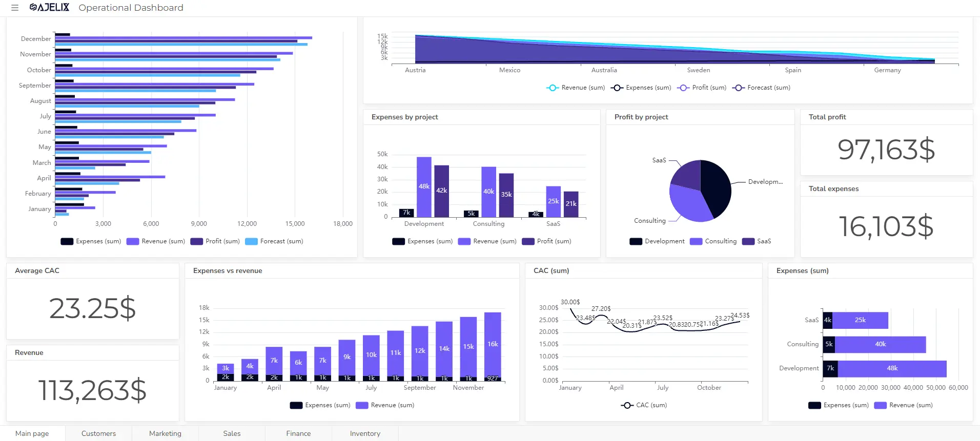Screen dimensions: 980x441
Task: Click CAC (sum) legend marker icon
Action: pos(627,405)
